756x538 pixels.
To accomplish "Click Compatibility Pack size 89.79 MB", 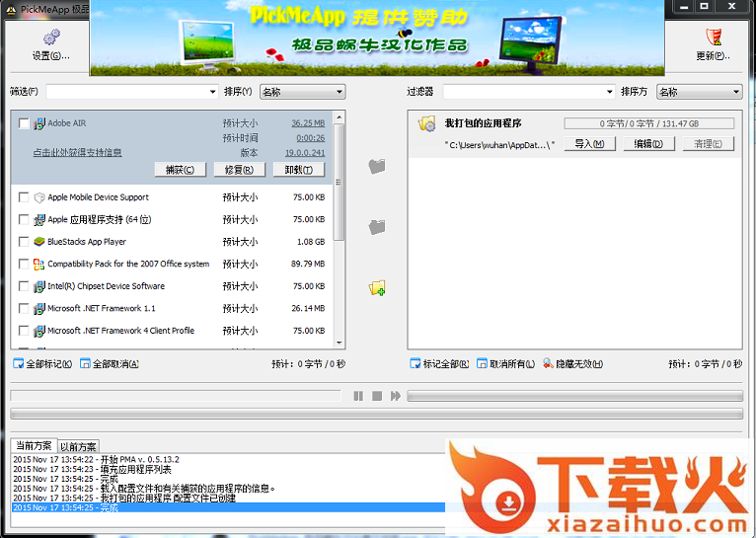I will [308, 264].
